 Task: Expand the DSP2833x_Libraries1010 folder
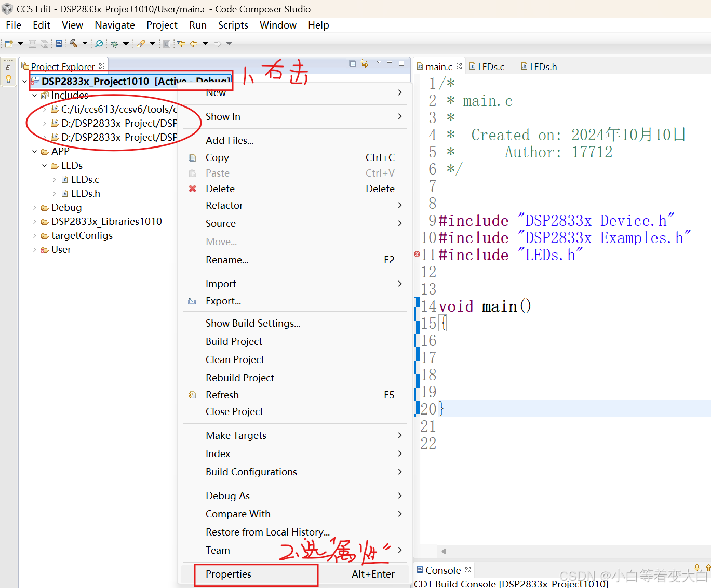34,222
